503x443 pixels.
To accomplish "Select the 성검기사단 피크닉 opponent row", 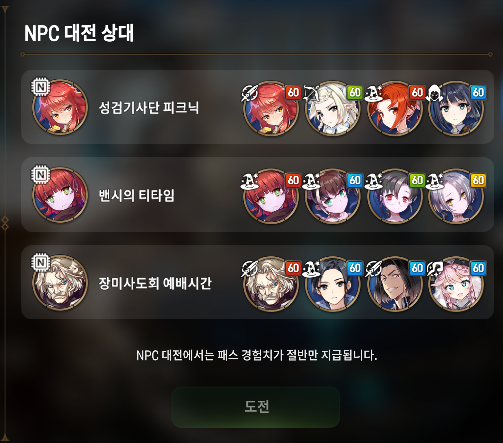I will click(x=257, y=107).
